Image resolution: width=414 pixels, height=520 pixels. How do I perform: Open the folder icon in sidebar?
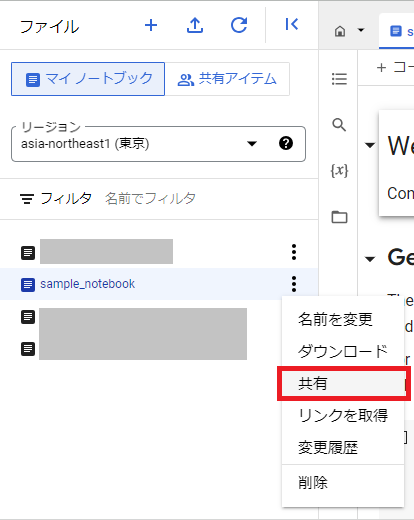(x=339, y=217)
